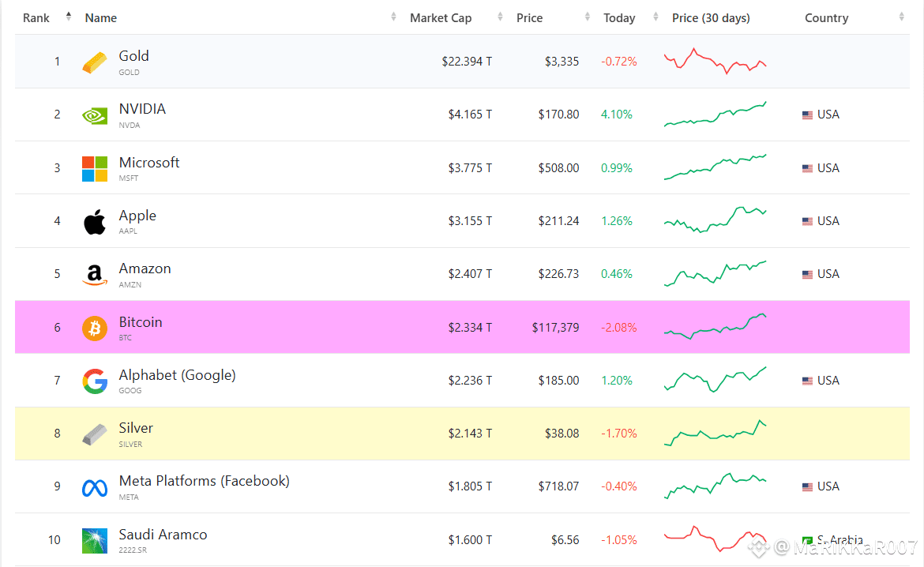Click the 2222.SR ticker symbol
Image resolution: width=924 pixels, height=567 pixels.
(x=133, y=550)
